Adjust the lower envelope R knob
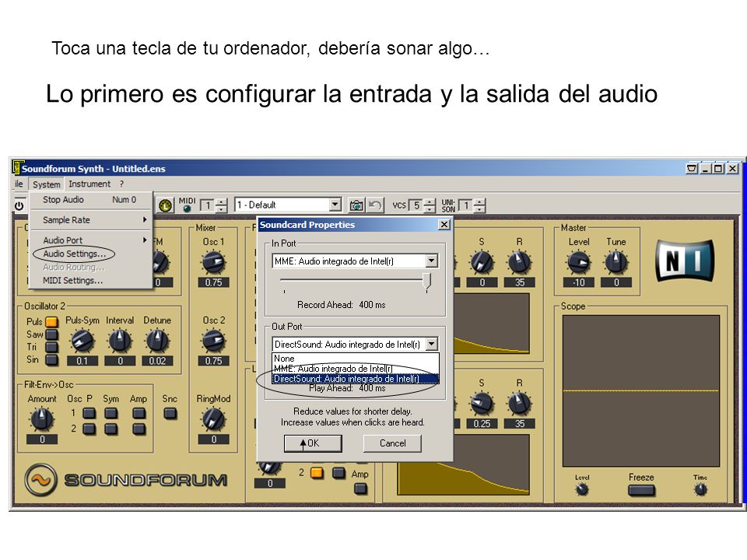Image resolution: width=747 pixels, height=560 pixels. 519,404
